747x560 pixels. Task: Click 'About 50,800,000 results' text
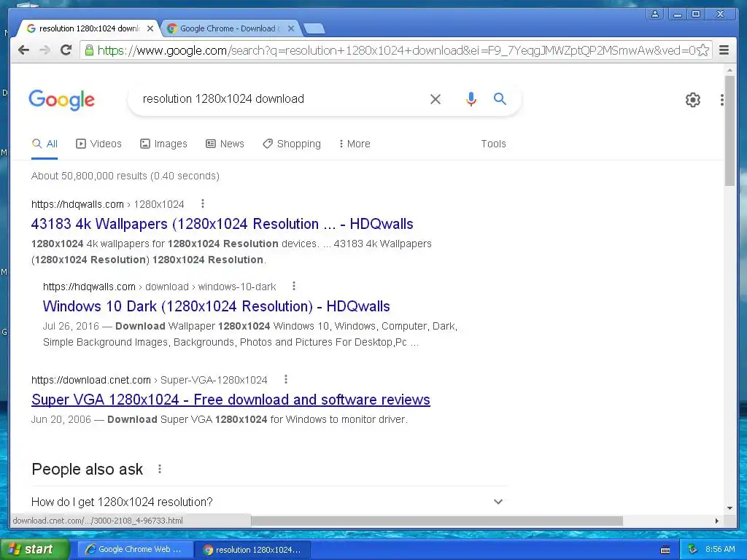[x=125, y=176]
